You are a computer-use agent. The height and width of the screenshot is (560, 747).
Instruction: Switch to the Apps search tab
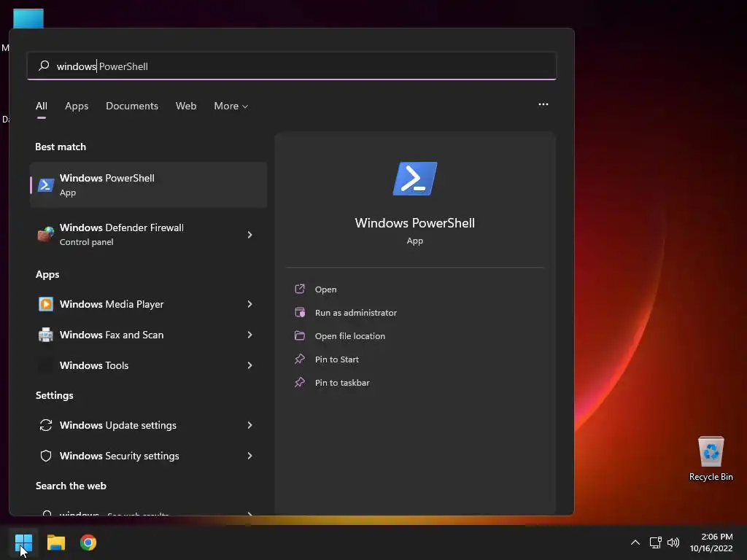pyautogui.click(x=77, y=106)
